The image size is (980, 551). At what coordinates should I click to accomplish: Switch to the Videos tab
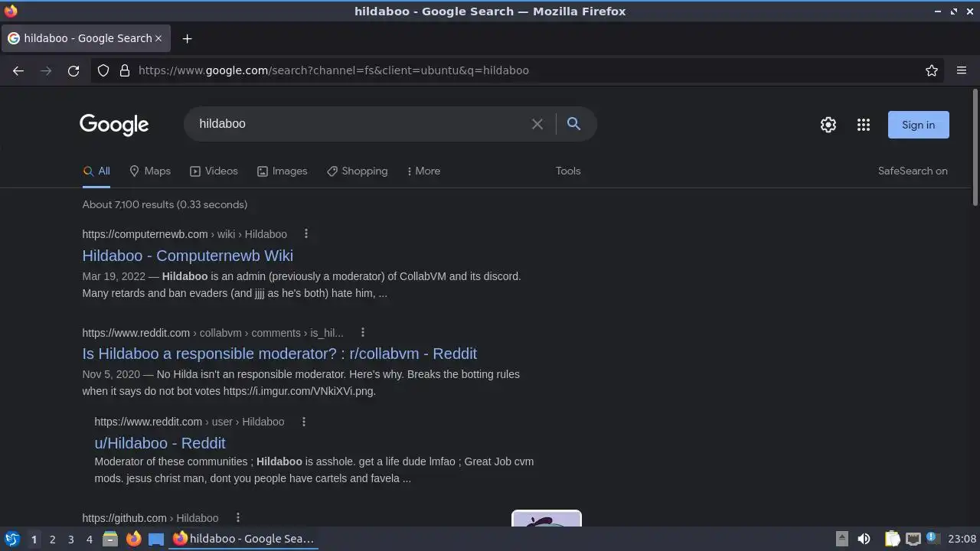pos(214,171)
